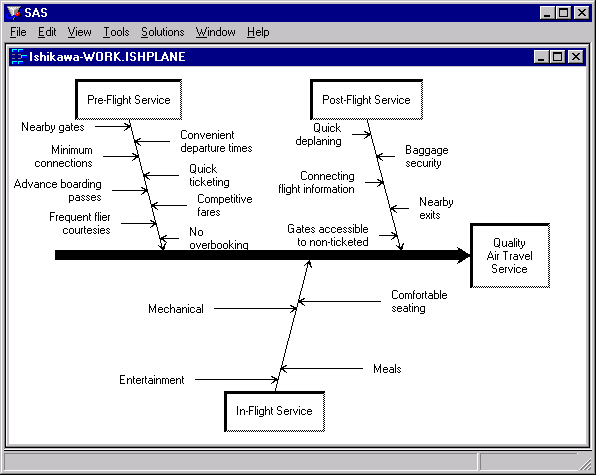Viewport: 596px width, 475px height.
Task: Click the Minimum connections label
Action: tap(63, 156)
